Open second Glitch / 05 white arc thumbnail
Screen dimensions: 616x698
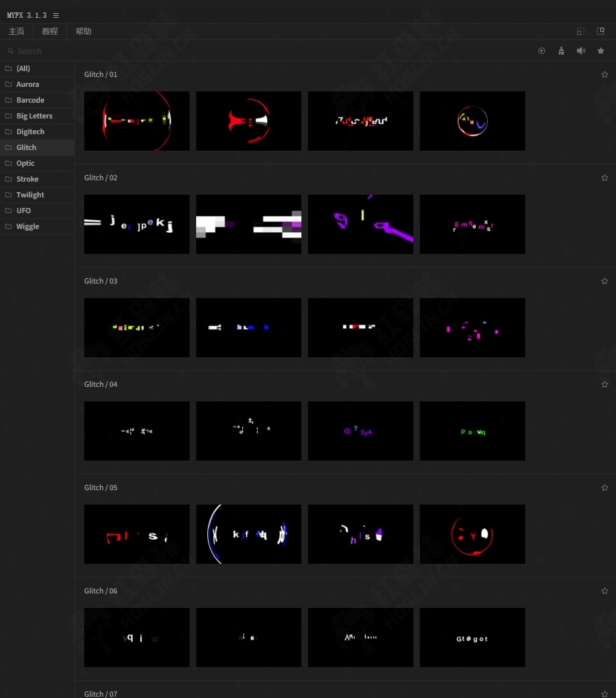pos(249,534)
